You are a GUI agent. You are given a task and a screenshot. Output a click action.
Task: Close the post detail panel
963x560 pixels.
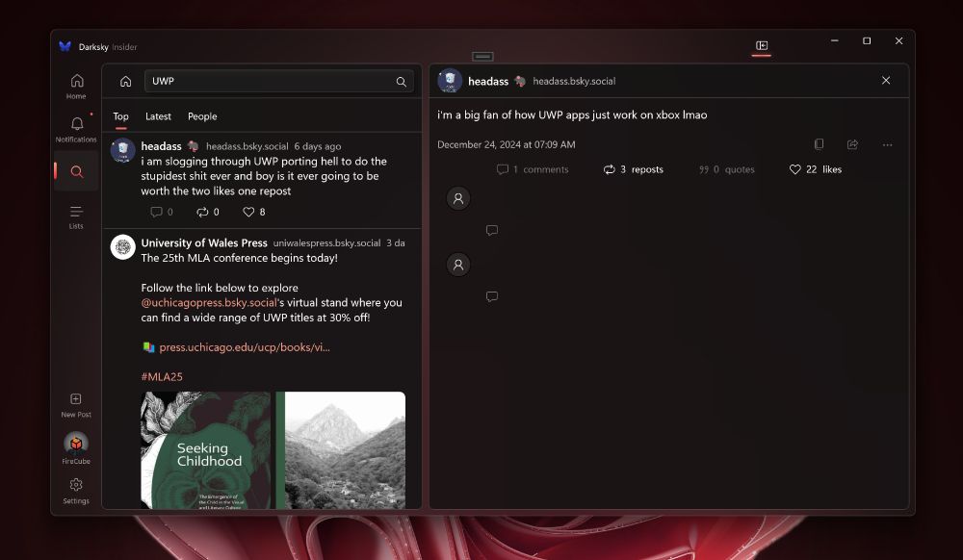[886, 81]
